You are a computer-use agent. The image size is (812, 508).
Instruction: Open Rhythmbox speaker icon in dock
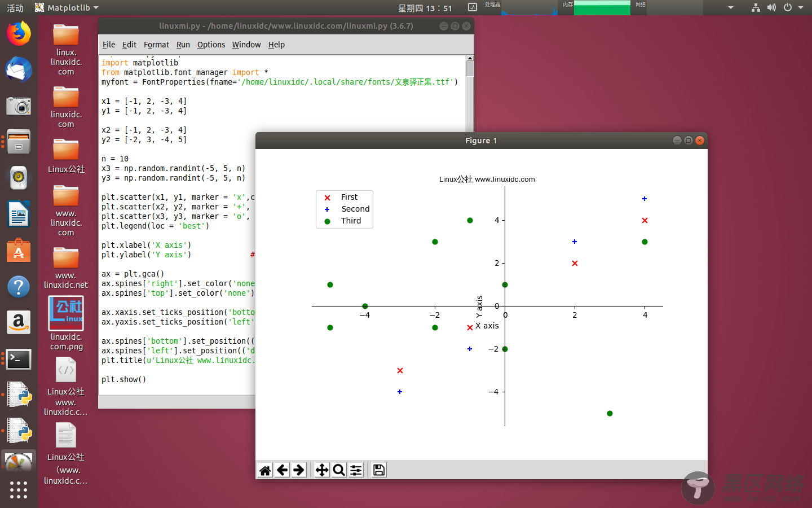[x=19, y=178]
